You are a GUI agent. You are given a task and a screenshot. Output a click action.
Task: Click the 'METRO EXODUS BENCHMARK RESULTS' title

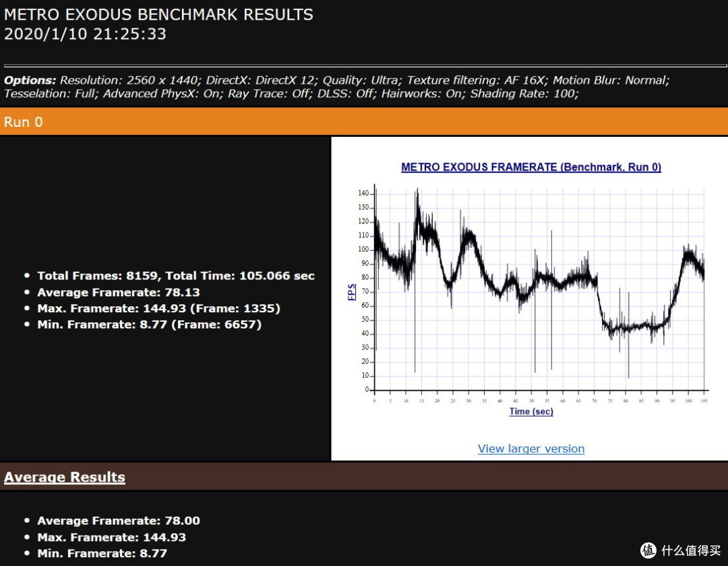click(x=159, y=14)
